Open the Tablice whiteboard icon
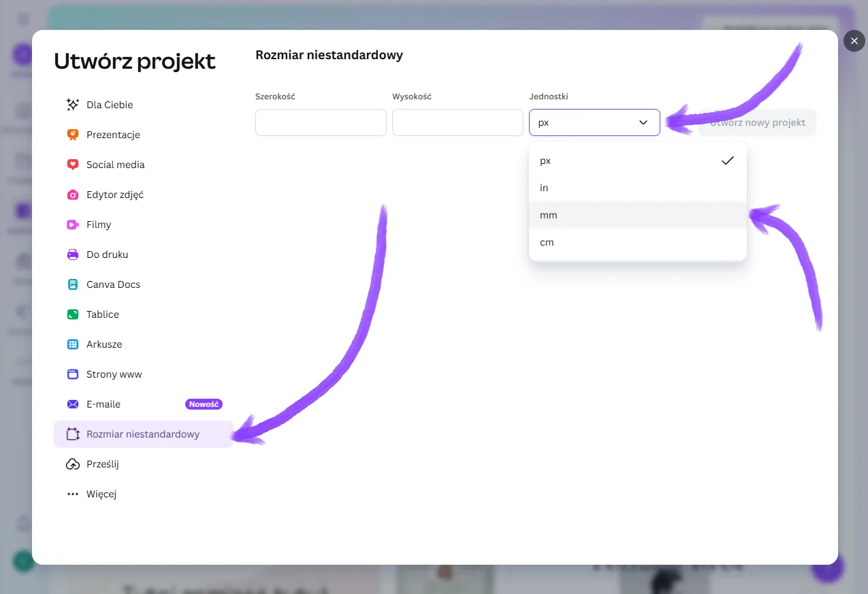 click(73, 314)
